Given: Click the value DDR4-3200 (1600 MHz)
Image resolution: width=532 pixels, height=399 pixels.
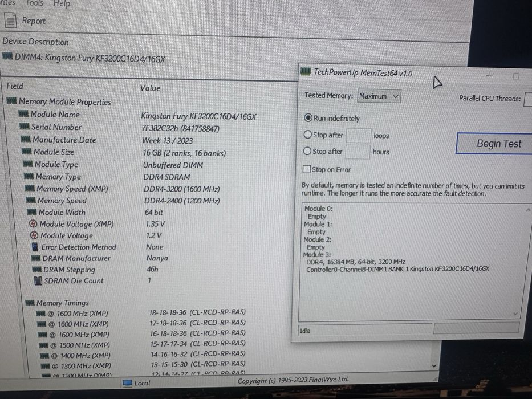Looking at the screenshot, I should tap(182, 189).
